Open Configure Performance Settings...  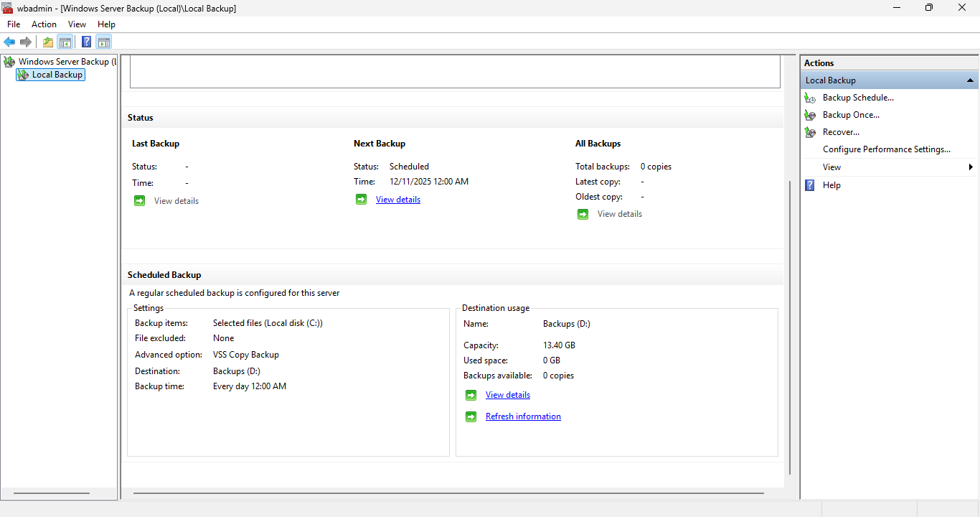click(x=886, y=149)
